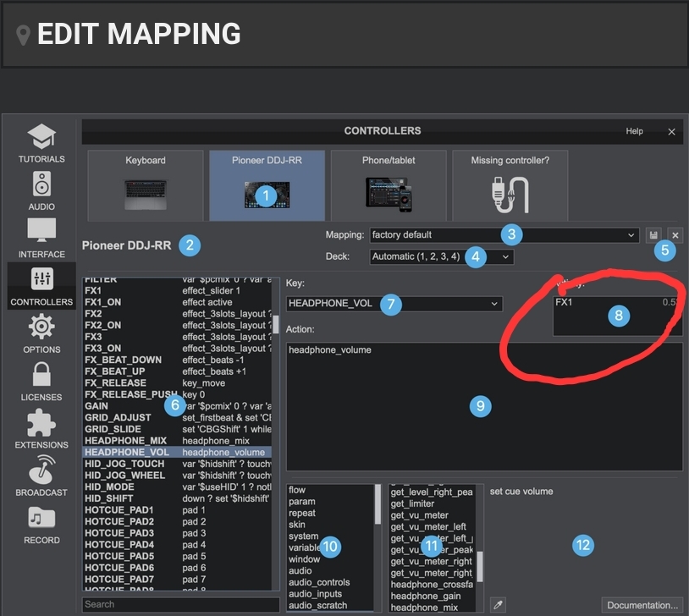Viewport: 689px width, 616px height.
Task: Select the HID_MODE key row
Action: 177,487
